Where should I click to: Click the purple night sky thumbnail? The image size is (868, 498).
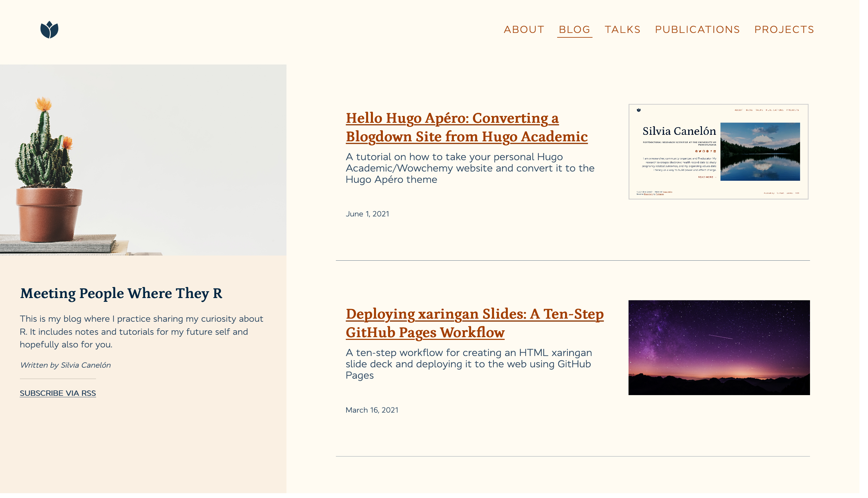click(719, 347)
